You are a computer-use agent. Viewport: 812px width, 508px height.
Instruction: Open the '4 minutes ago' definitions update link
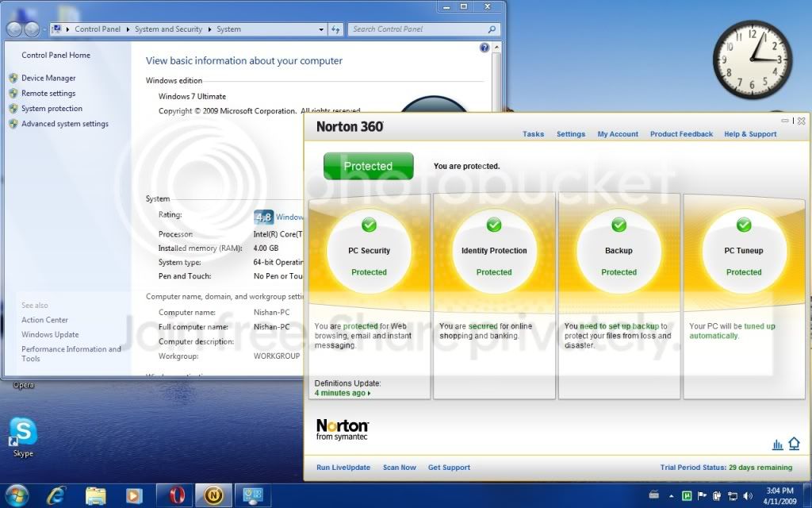[343, 393]
